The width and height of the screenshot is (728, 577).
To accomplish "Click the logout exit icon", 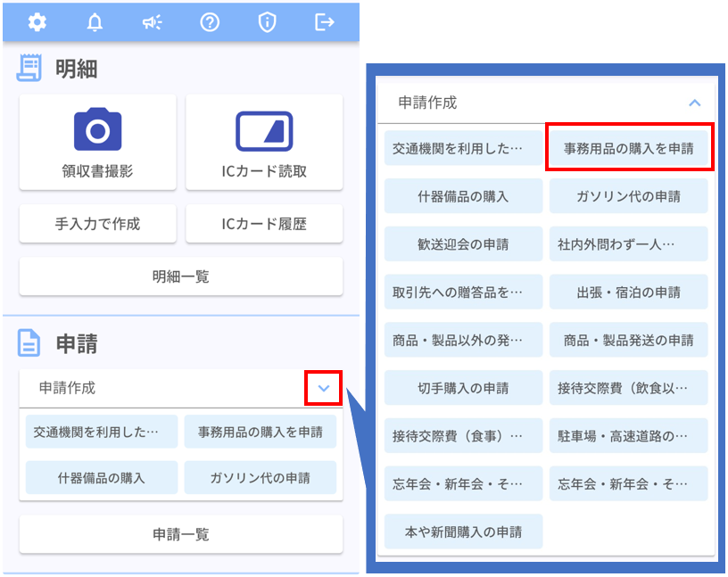I will point(325,22).
